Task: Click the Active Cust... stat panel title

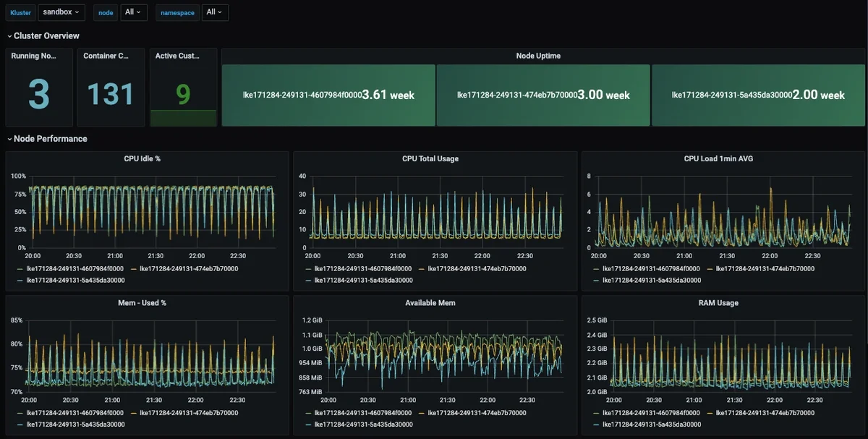Action: click(x=177, y=56)
